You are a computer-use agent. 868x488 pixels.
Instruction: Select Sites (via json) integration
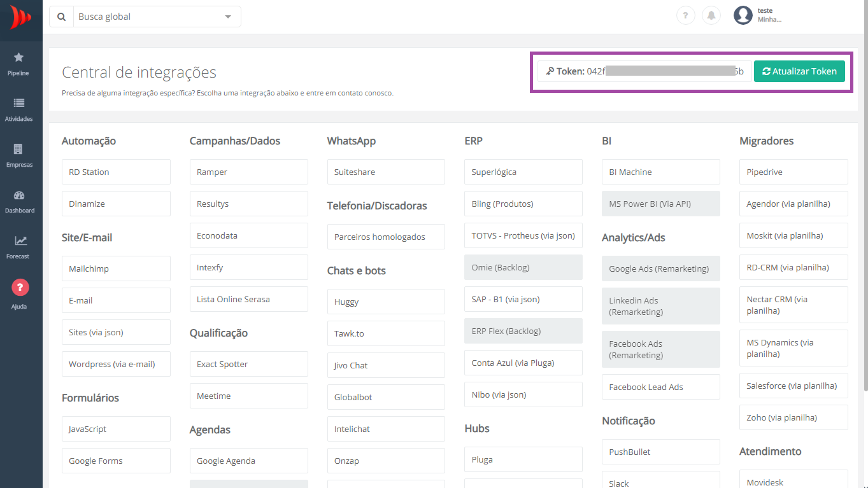(x=116, y=332)
